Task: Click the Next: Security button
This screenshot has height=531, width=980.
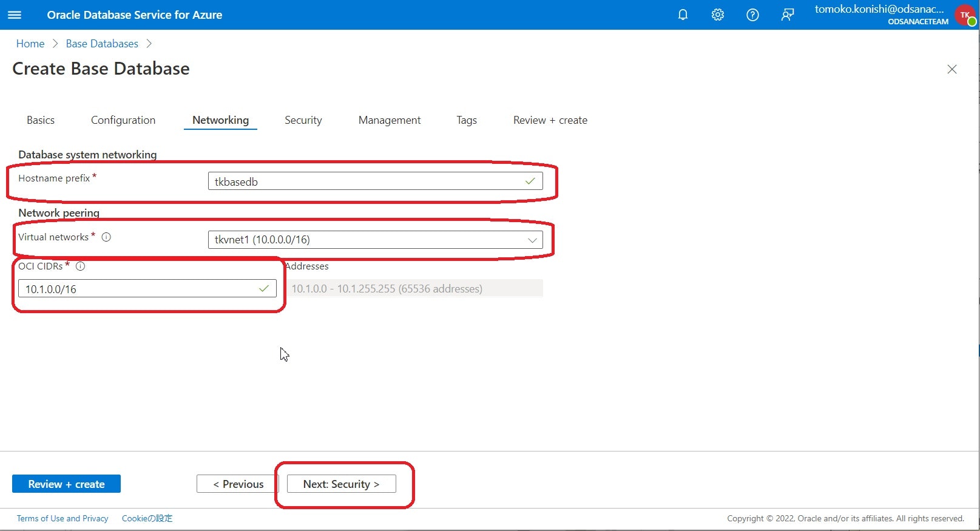Action: 342,484
